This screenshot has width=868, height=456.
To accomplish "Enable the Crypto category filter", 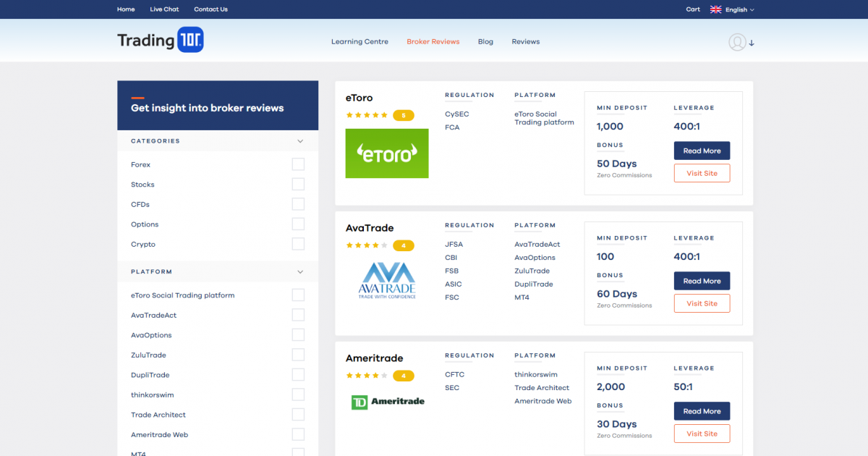I will coord(298,244).
